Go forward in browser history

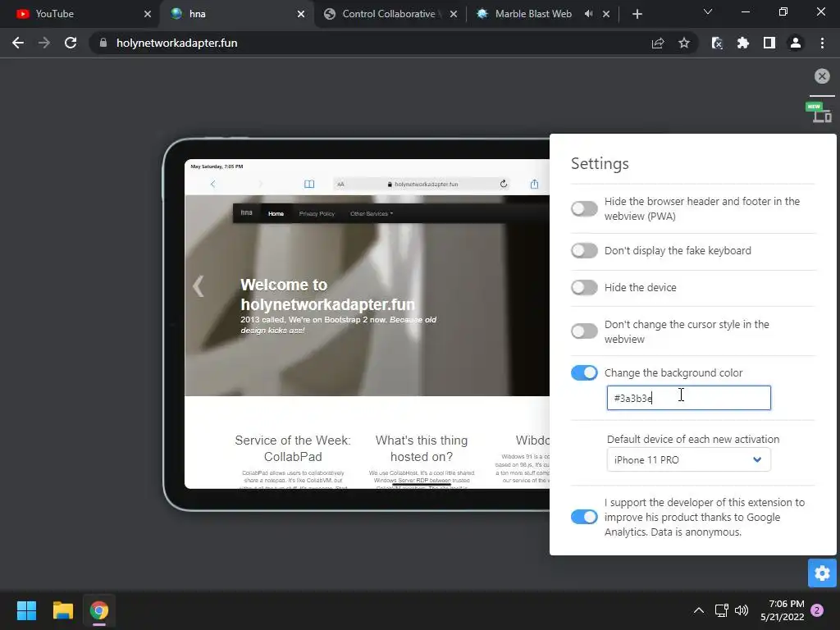[x=44, y=43]
